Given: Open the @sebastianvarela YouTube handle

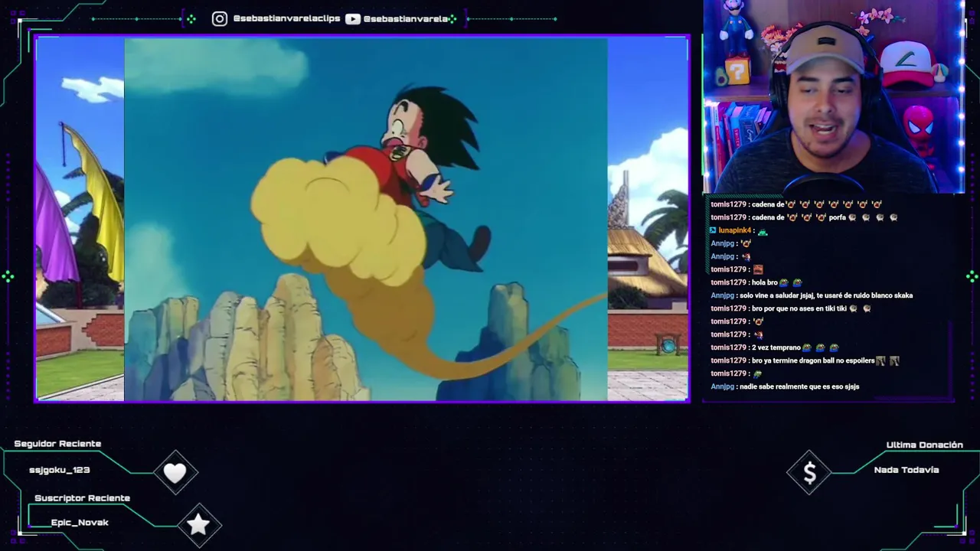Looking at the screenshot, I should point(406,18).
